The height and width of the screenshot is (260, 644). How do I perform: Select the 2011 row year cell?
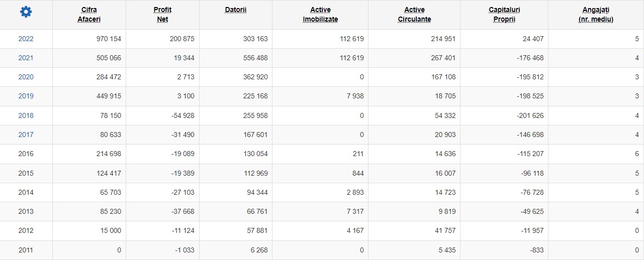26,250
